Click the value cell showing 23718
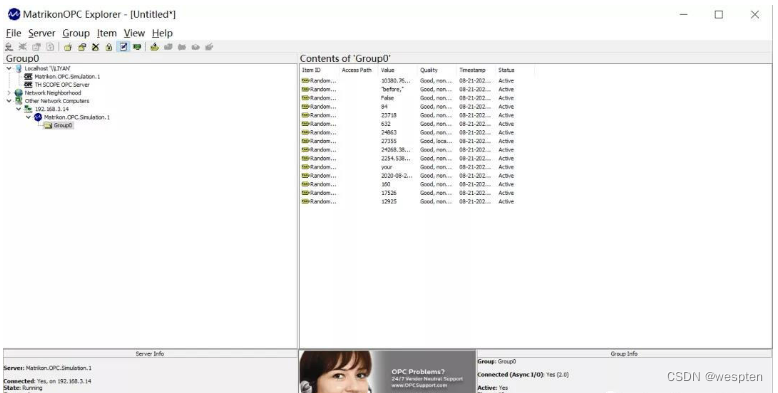Screen dimensions: 778x393 (x=389, y=115)
